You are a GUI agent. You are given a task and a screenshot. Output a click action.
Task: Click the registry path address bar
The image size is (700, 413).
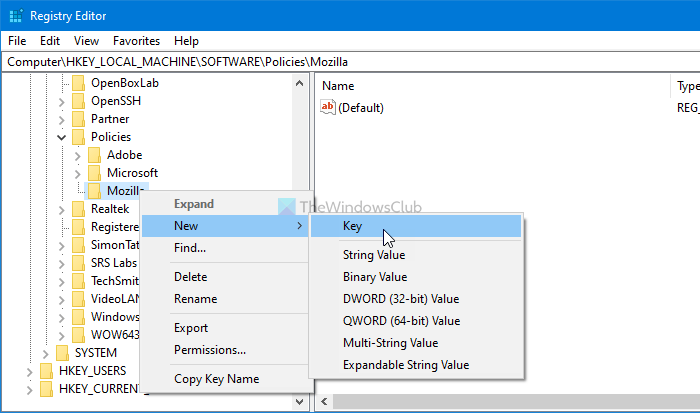coord(351,62)
